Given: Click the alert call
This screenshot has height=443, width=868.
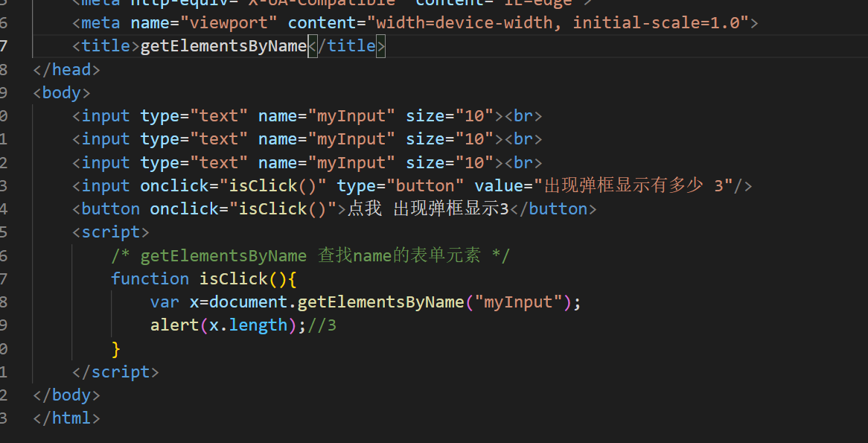Looking at the screenshot, I should (x=174, y=325).
